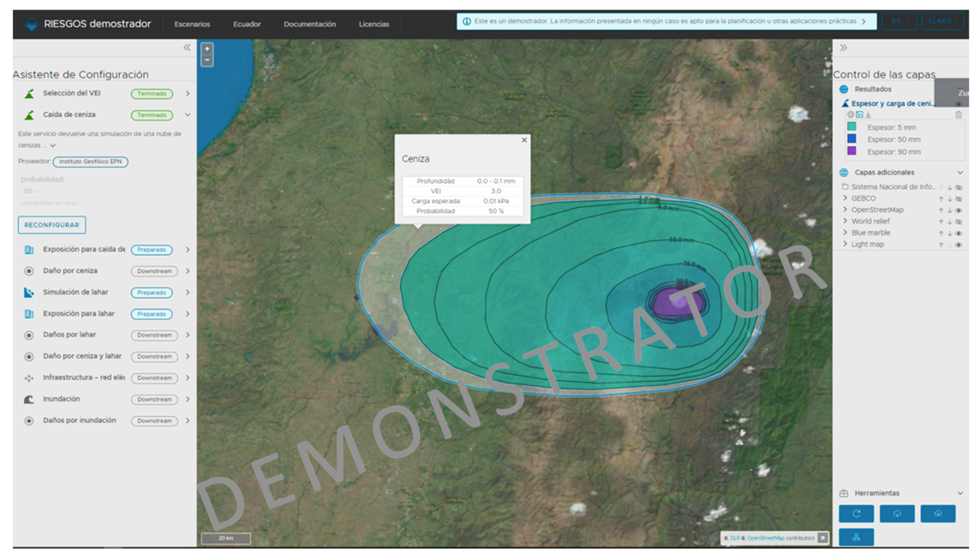Open the ES language dropdown
The image size is (980, 559).
pos(899,21)
